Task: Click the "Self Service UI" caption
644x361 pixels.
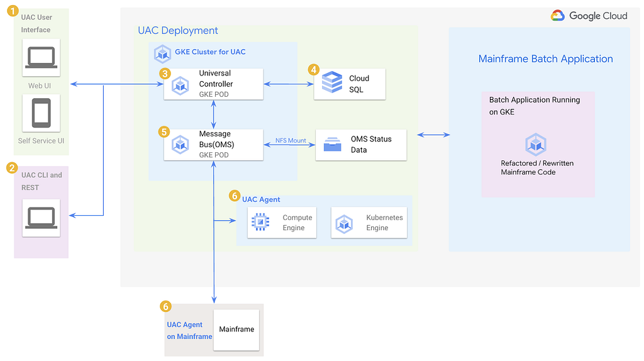Action: click(x=41, y=141)
